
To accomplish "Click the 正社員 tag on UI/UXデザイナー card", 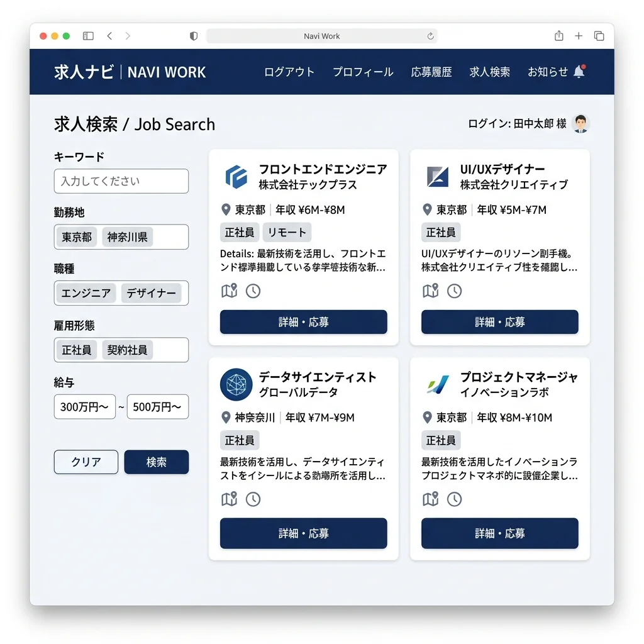I will coord(441,232).
